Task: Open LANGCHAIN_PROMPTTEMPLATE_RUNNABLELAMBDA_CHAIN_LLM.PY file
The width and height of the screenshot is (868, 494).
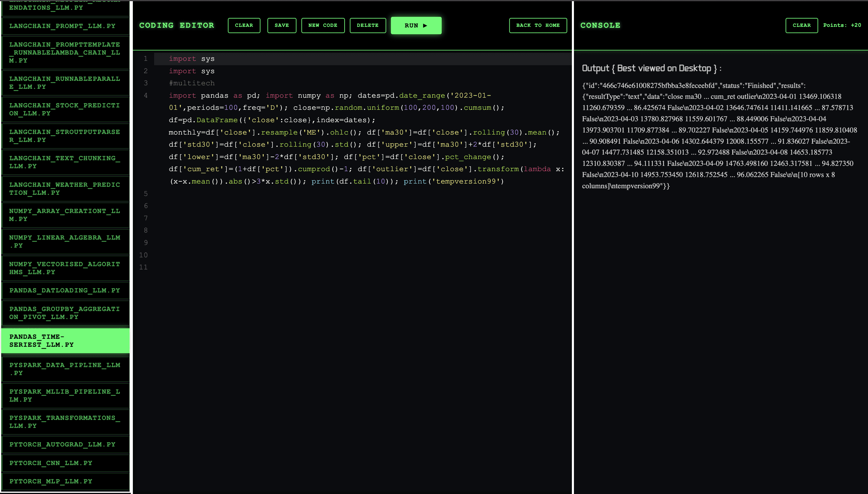Action: click(x=66, y=52)
